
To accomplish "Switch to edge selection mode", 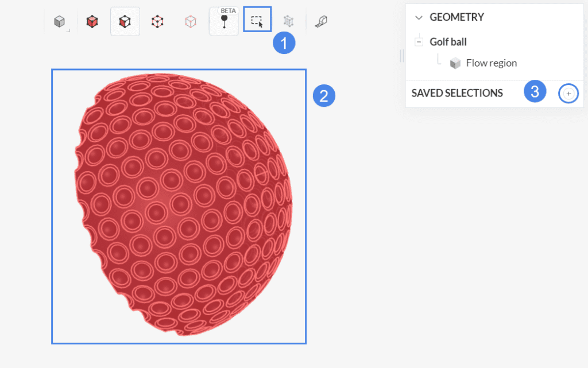I will point(157,20).
